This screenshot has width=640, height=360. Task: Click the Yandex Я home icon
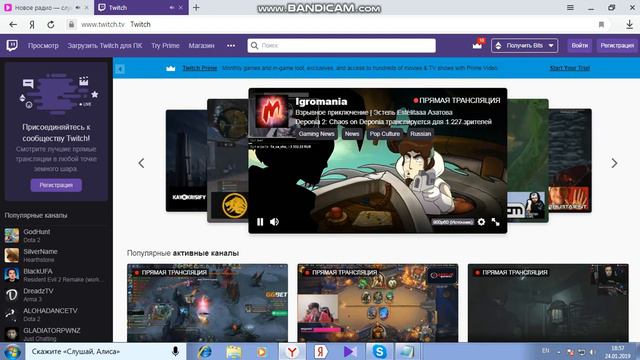coord(32,24)
